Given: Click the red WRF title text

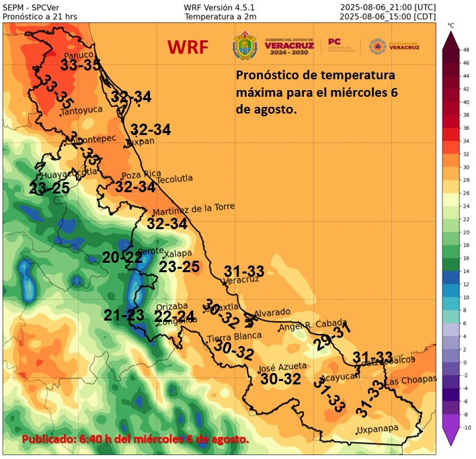Looking at the screenshot, I should (x=188, y=47).
